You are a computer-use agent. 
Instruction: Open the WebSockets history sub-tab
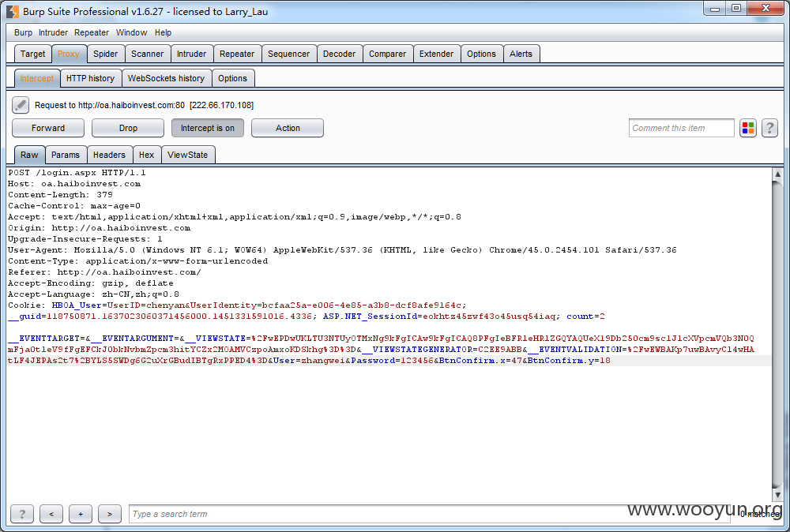coord(166,78)
